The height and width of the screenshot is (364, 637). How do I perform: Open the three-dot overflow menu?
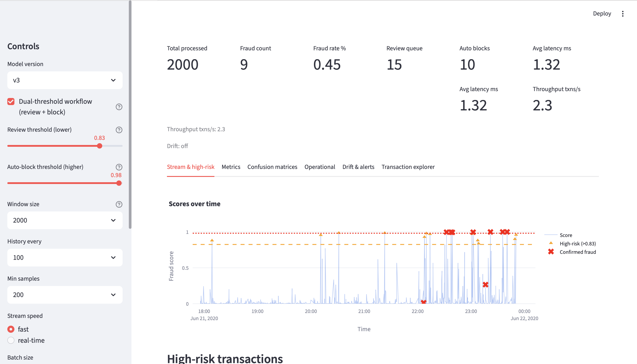tap(623, 14)
